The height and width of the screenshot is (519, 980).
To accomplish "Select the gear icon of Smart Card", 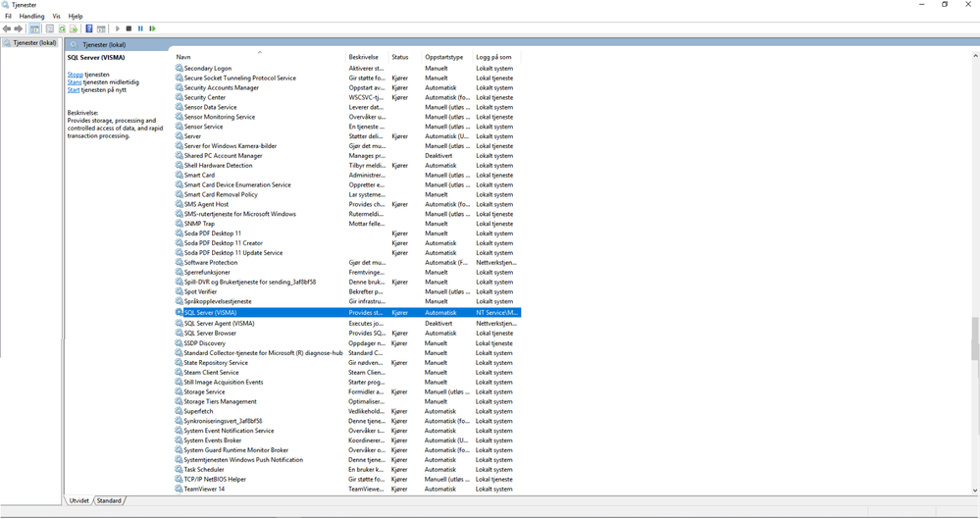I will point(180,175).
